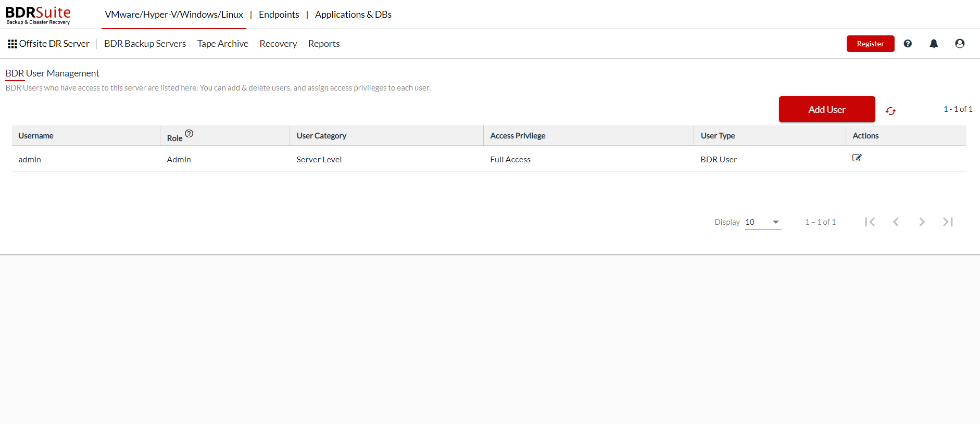Viewport: 980px width, 424px height.
Task: Switch to Applications & DBs tab
Action: (353, 15)
